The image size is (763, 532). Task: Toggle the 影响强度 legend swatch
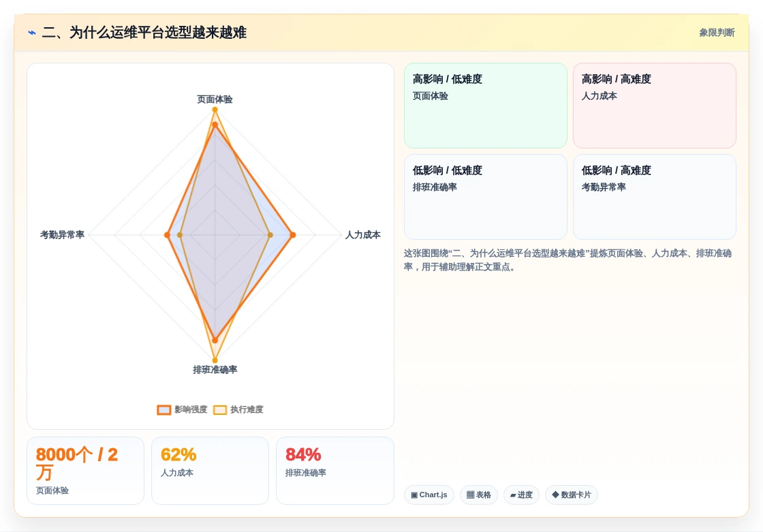[x=164, y=410]
